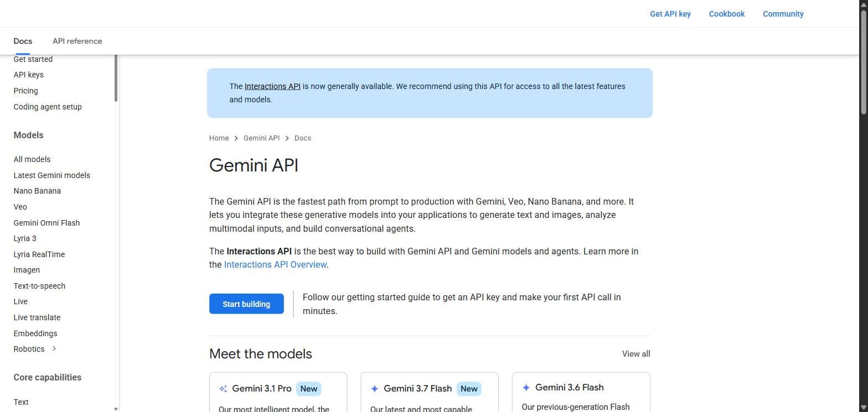The image size is (868, 412).
Task: Click the main page scrollbar thumb
Action: click(x=863, y=62)
